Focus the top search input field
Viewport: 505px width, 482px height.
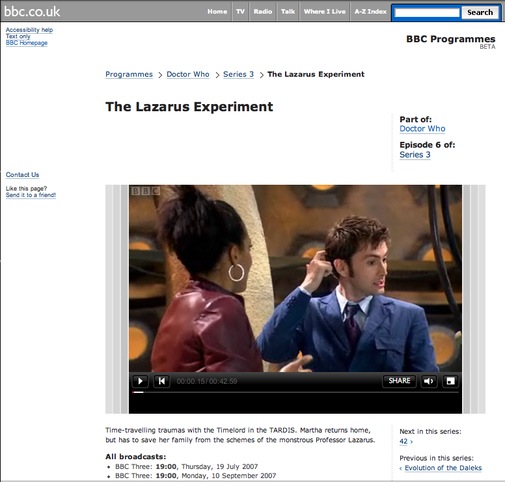[427, 13]
